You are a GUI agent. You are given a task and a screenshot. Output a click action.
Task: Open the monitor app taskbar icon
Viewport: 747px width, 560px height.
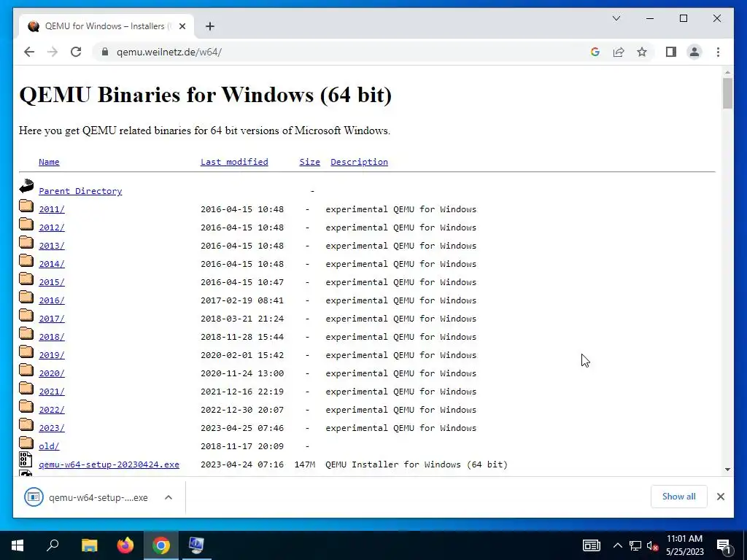196,545
